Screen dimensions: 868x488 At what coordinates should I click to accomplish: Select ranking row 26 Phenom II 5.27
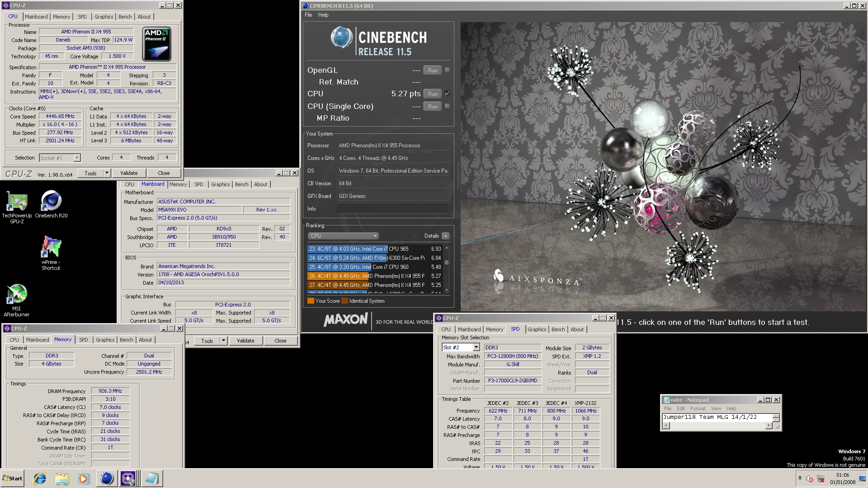tap(375, 276)
